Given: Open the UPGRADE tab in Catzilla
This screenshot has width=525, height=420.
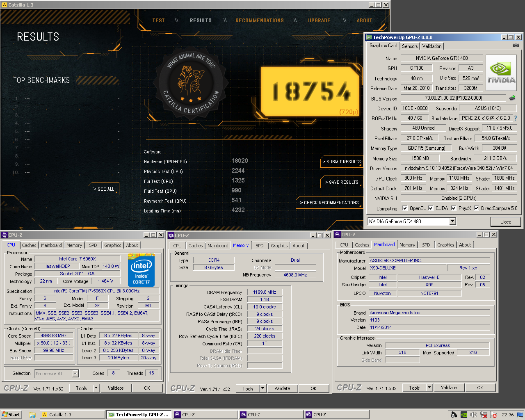Looking at the screenshot, I should pyautogui.click(x=319, y=21).
